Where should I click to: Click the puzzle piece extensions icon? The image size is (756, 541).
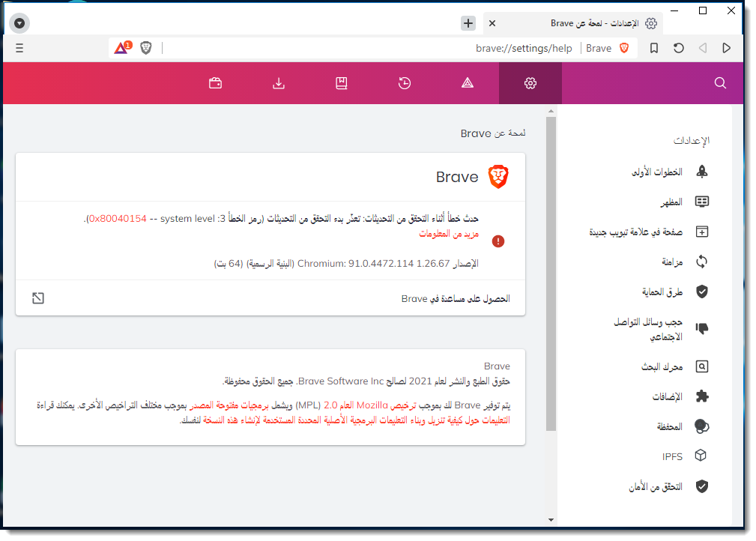click(x=702, y=396)
